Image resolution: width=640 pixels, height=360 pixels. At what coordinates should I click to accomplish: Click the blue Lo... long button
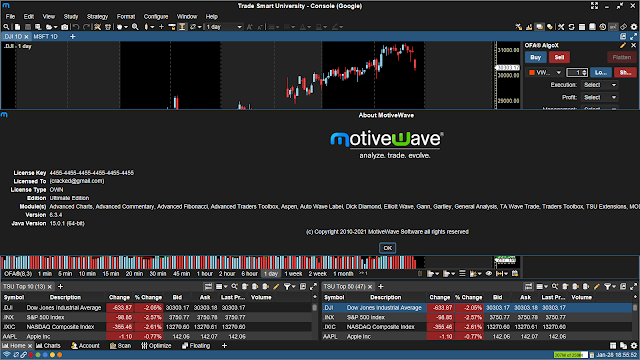[x=601, y=73]
